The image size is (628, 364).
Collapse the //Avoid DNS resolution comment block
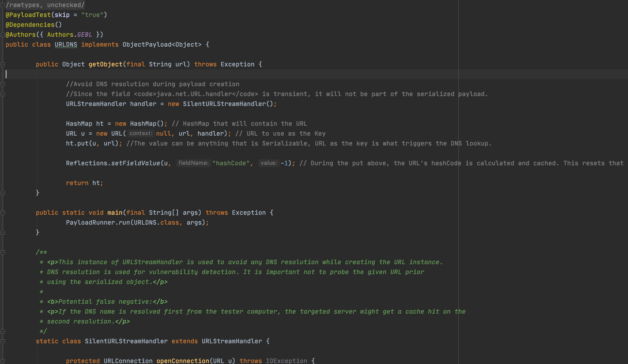[3, 84]
